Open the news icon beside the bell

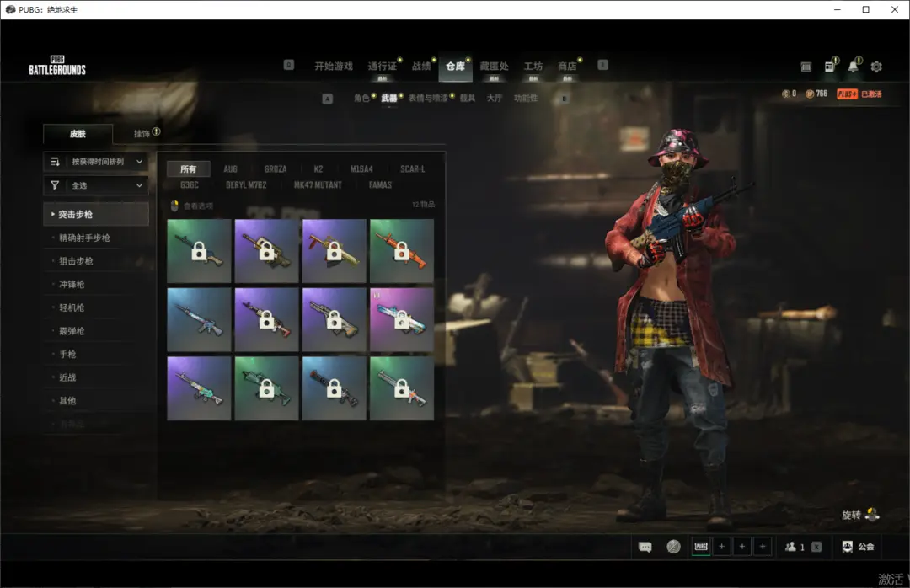point(830,67)
